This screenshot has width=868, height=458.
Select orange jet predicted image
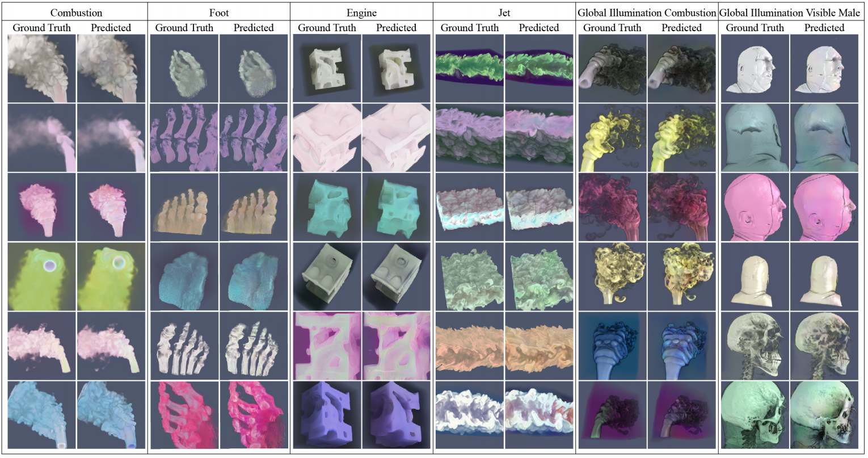tap(539, 346)
